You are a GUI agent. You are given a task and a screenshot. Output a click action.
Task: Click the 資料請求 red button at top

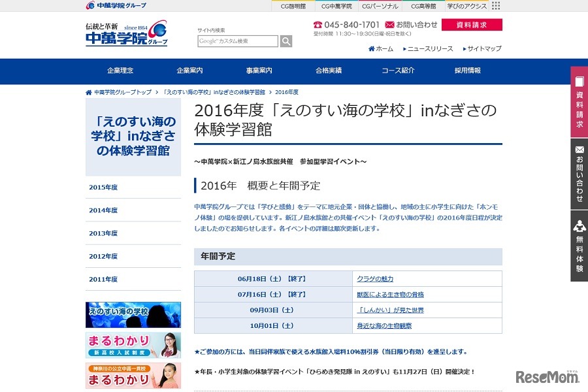coord(472,24)
